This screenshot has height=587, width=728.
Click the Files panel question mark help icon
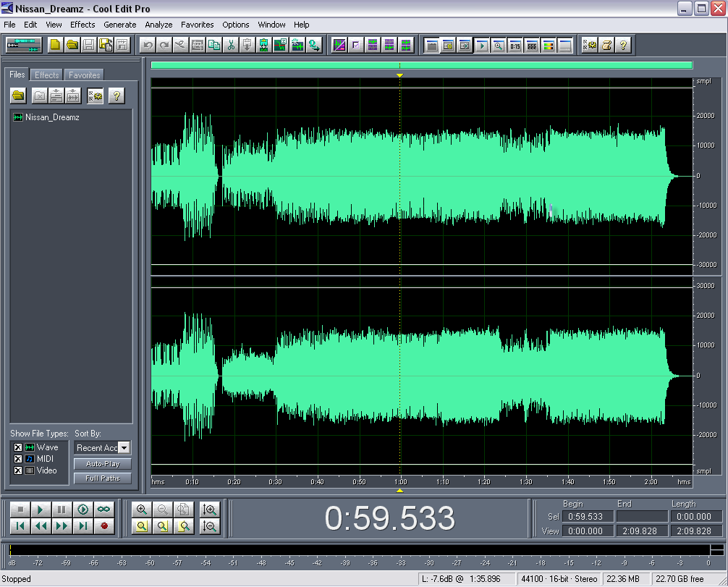pyautogui.click(x=117, y=96)
